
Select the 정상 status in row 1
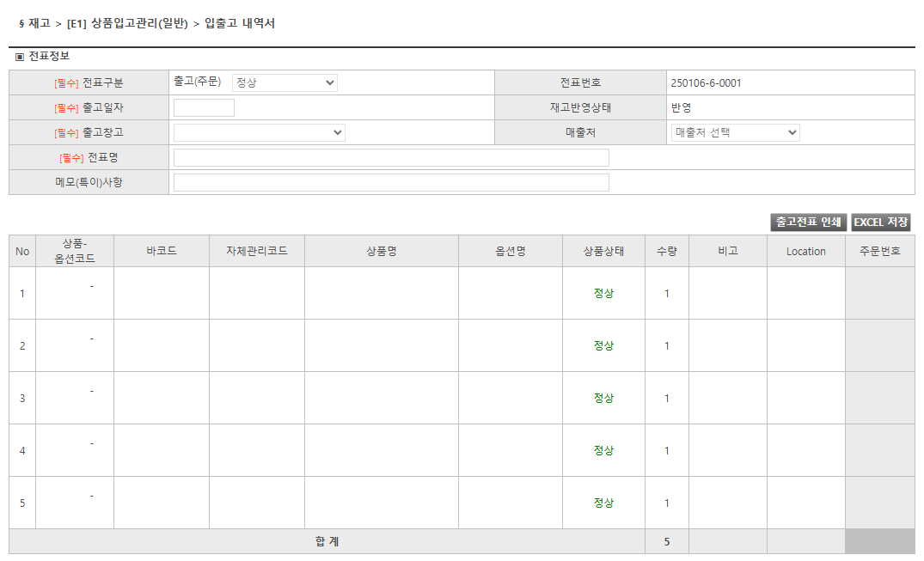tap(603, 292)
